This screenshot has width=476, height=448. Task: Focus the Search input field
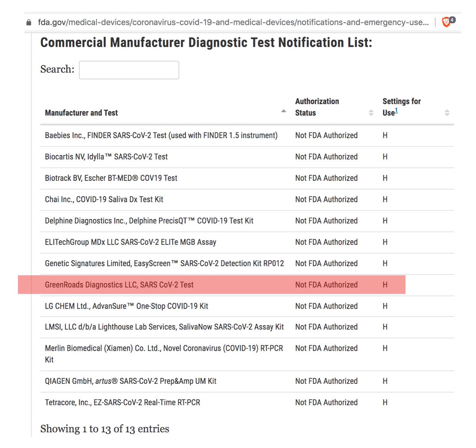(129, 70)
